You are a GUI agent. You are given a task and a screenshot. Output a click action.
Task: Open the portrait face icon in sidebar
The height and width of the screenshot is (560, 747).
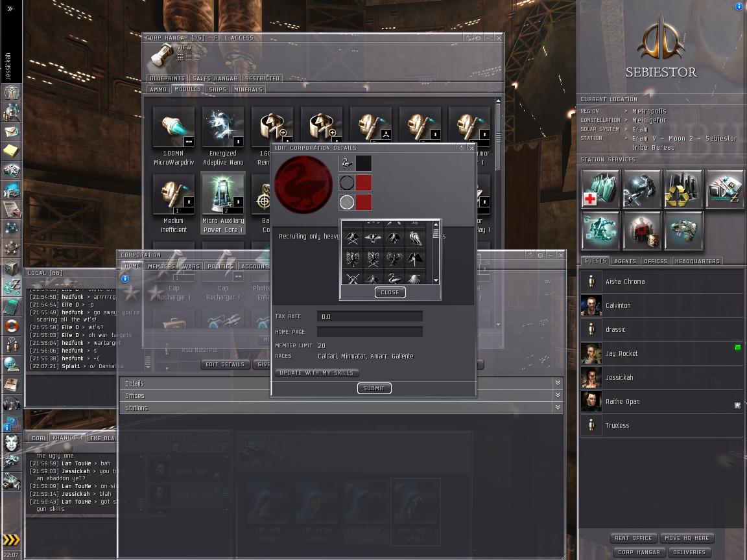click(11, 443)
